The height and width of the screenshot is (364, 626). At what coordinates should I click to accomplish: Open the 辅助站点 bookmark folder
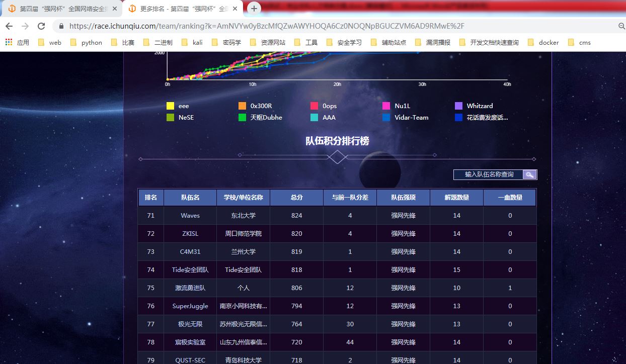388,43
